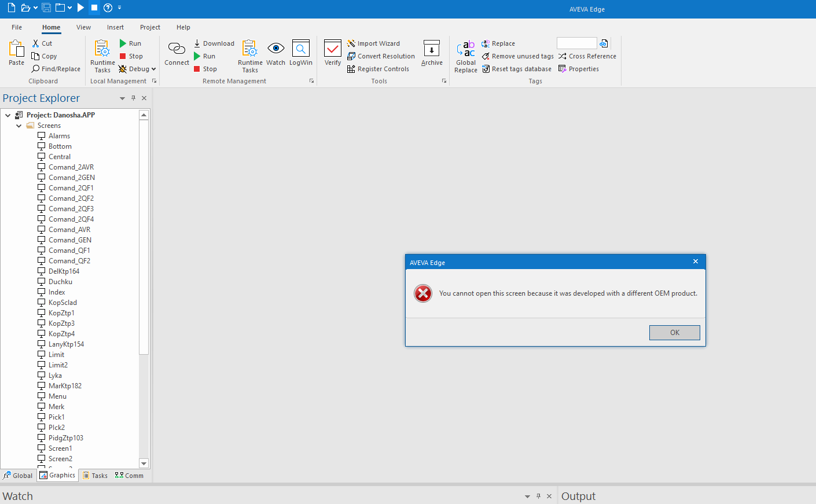Image resolution: width=816 pixels, height=504 pixels.
Task: Close the AVEVA Edge error dialog
Action: 696,262
